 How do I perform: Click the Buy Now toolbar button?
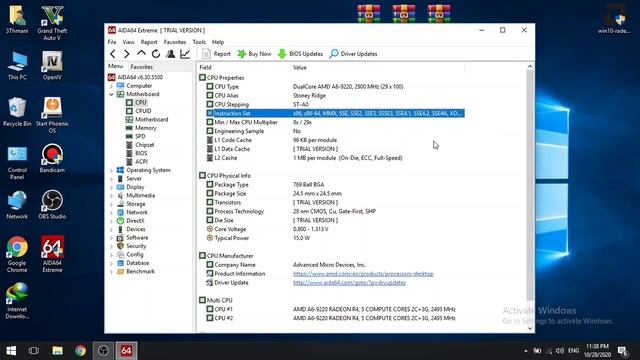[x=254, y=54]
